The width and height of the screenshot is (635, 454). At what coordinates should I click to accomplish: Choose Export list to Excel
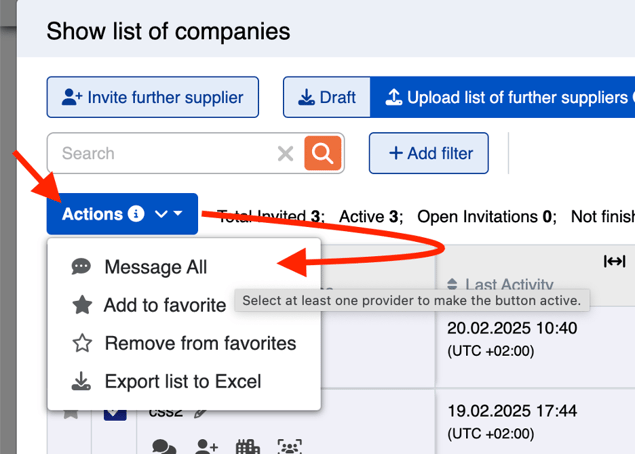coord(183,382)
